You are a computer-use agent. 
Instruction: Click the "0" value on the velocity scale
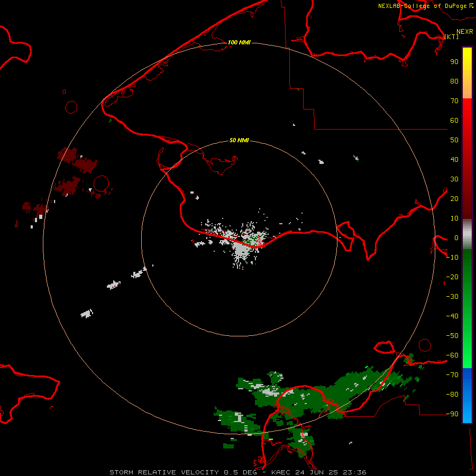pos(456,238)
